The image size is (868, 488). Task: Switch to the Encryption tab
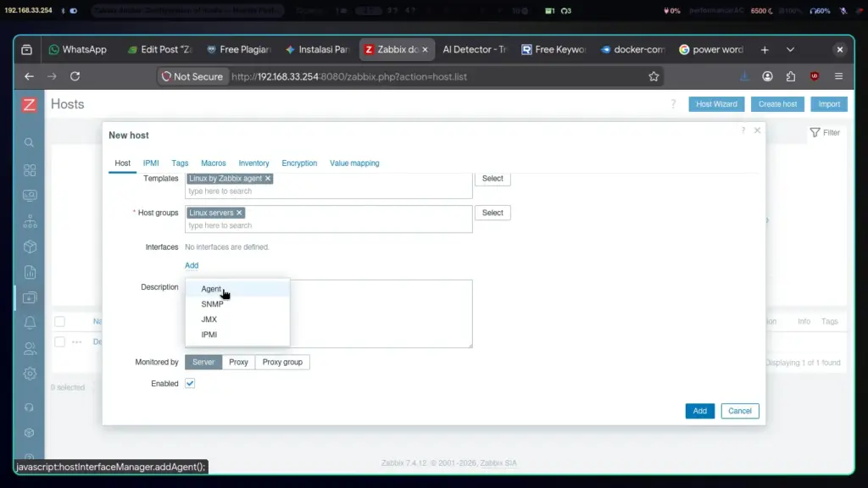pos(299,164)
